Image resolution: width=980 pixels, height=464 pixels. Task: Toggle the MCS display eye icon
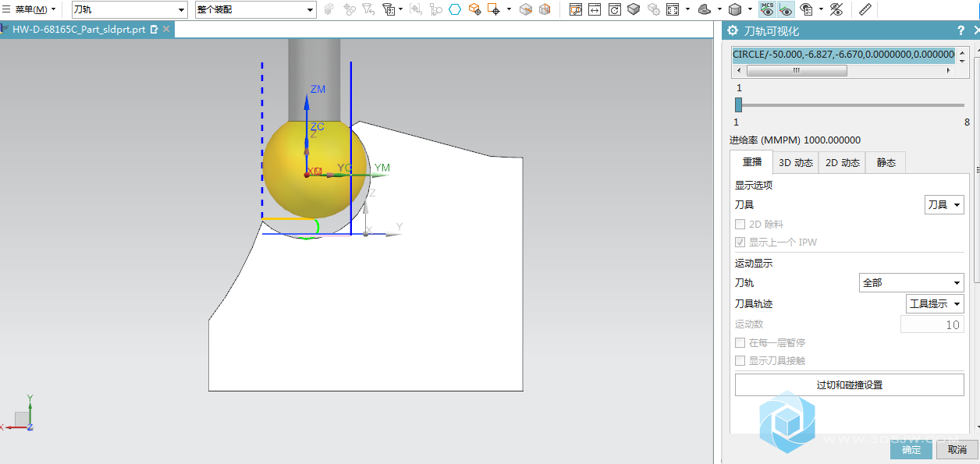click(x=767, y=9)
